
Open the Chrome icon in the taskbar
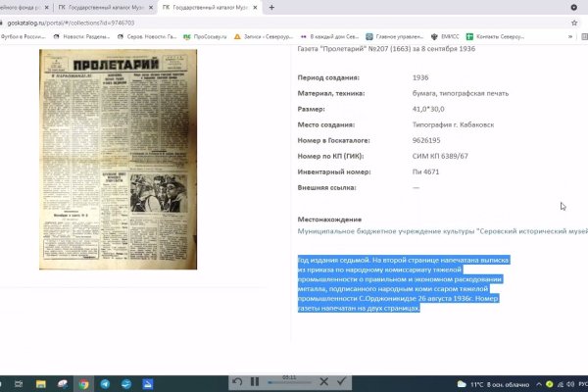(82, 382)
